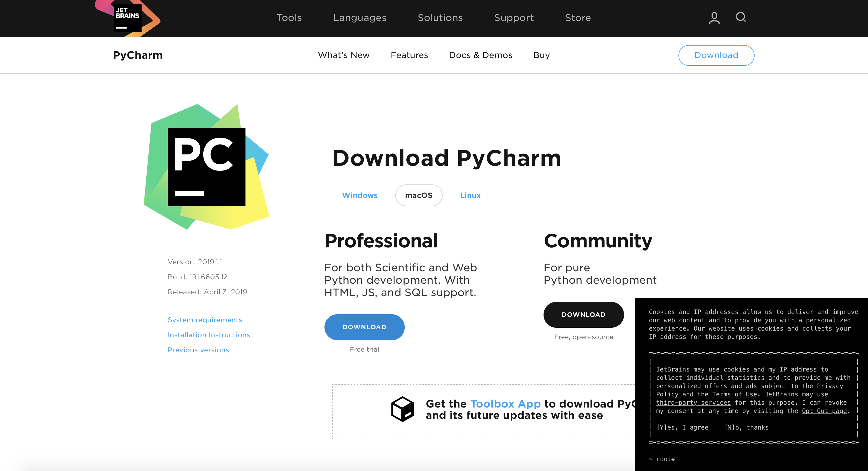Click the search magnifier icon
The image size is (868, 471).
741,17
